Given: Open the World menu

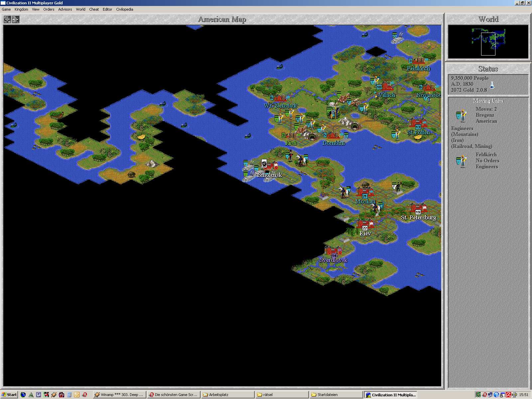Looking at the screenshot, I should click(80, 9).
